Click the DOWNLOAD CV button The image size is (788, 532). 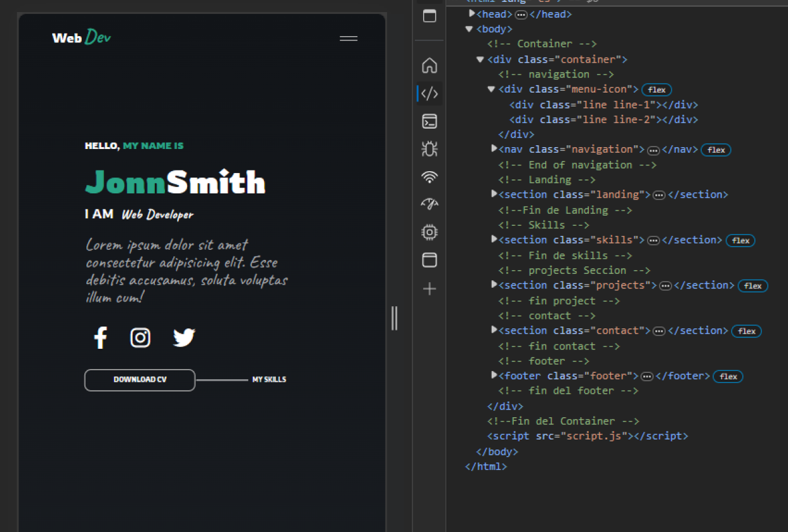(x=140, y=380)
